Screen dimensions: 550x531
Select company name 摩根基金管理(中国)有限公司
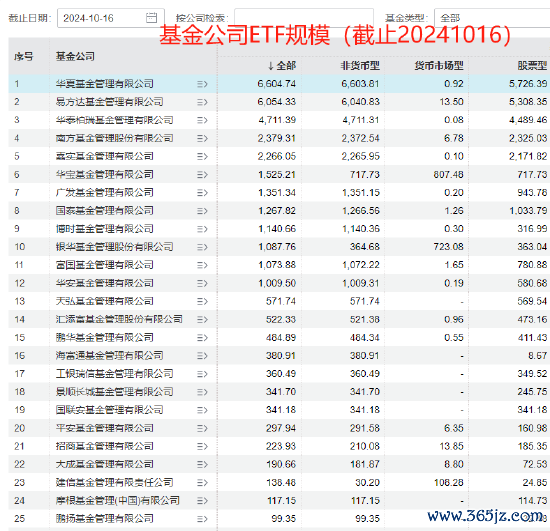pos(118,501)
